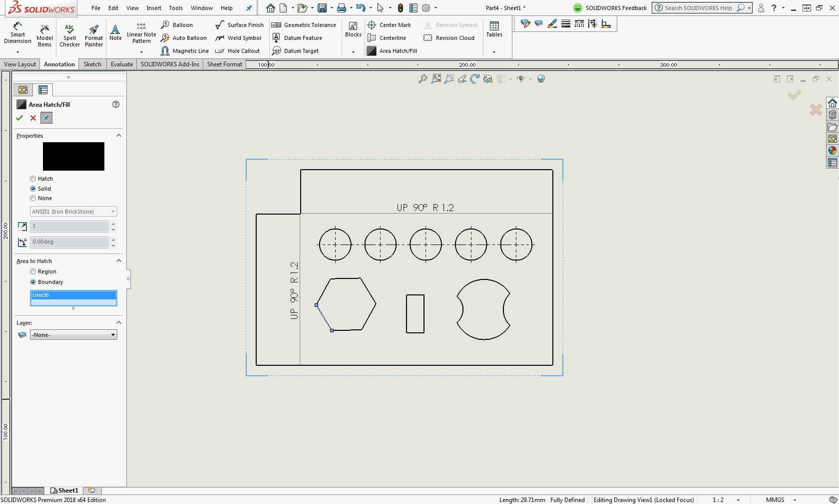
Task: Select the Hatch radio button
Action: click(33, 179)
